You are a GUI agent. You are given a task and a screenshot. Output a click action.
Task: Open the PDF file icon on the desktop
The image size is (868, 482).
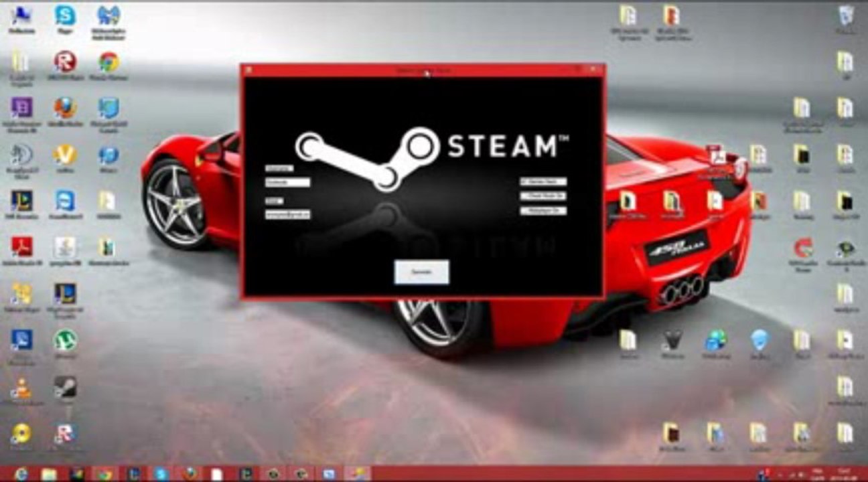(x=715, y=155)
